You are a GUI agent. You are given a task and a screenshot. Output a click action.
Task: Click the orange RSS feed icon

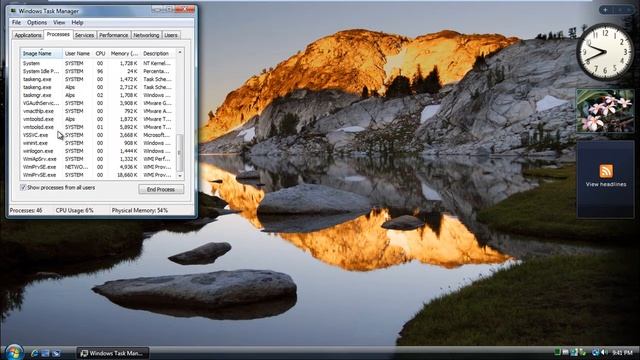(x=606, y=171)
